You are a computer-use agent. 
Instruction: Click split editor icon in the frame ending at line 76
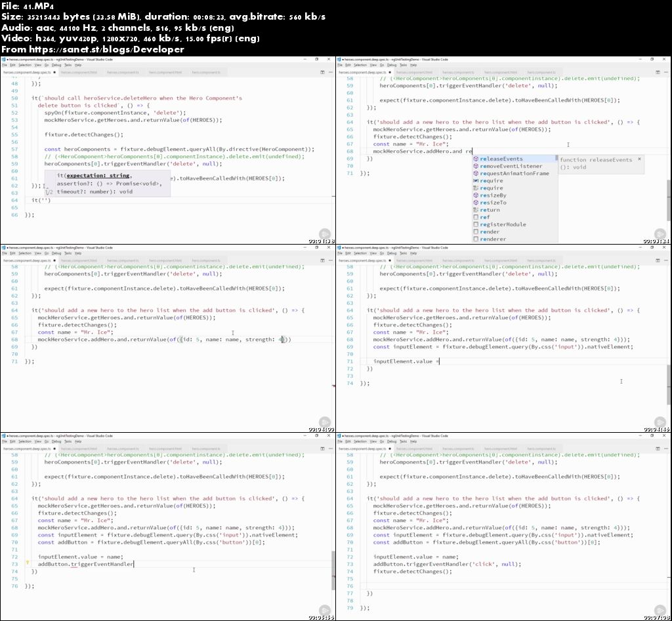pos(322,449)
